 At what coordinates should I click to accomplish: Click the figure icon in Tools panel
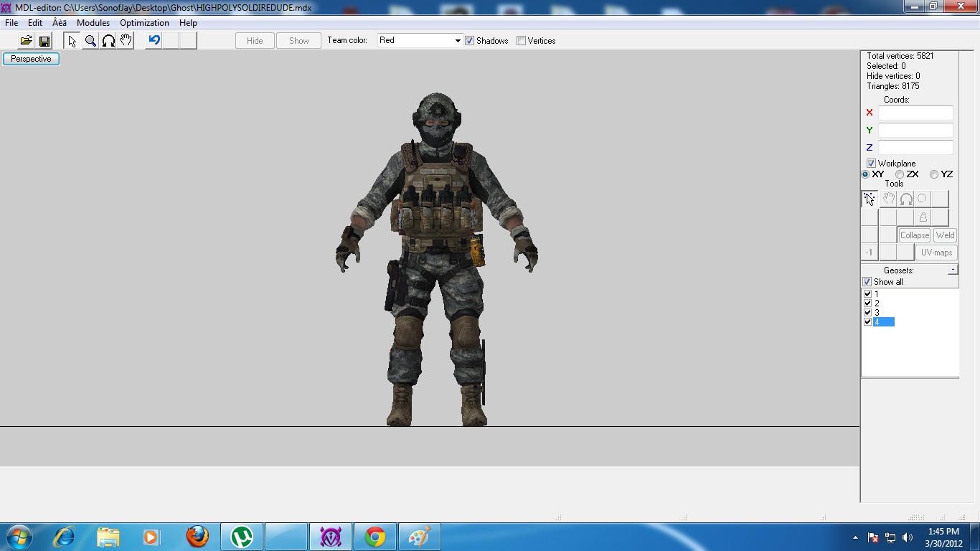[923, 217]
